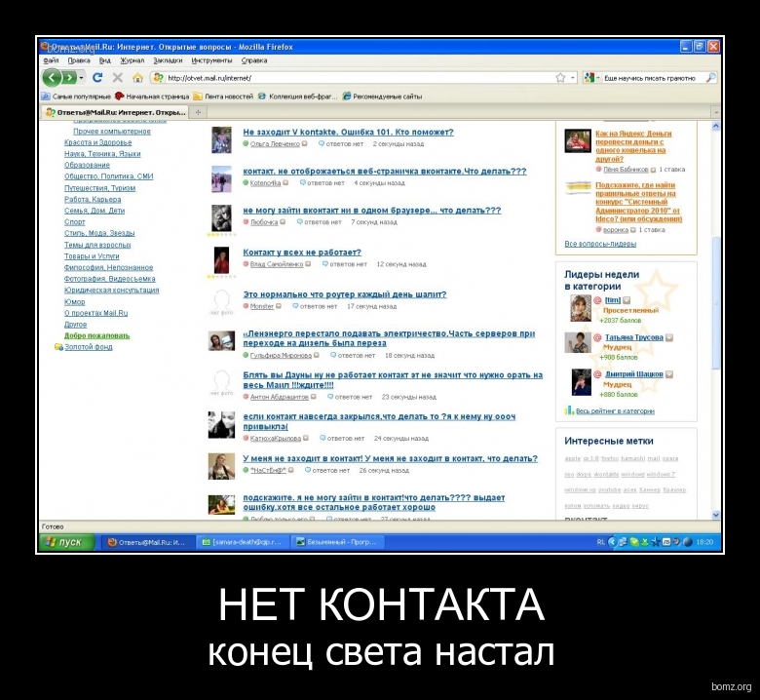Image resolution: width=760 pixels, height=700 pixels.
Task: Click the Ответы@Mail.Ru taskbar button
Action: coord(148,542)
